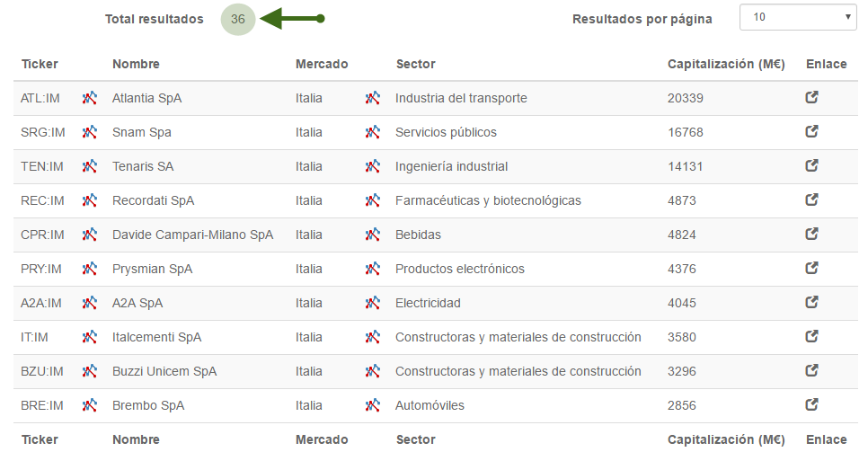Click chart icon beside Bebidas sector

tap(373, 235)
